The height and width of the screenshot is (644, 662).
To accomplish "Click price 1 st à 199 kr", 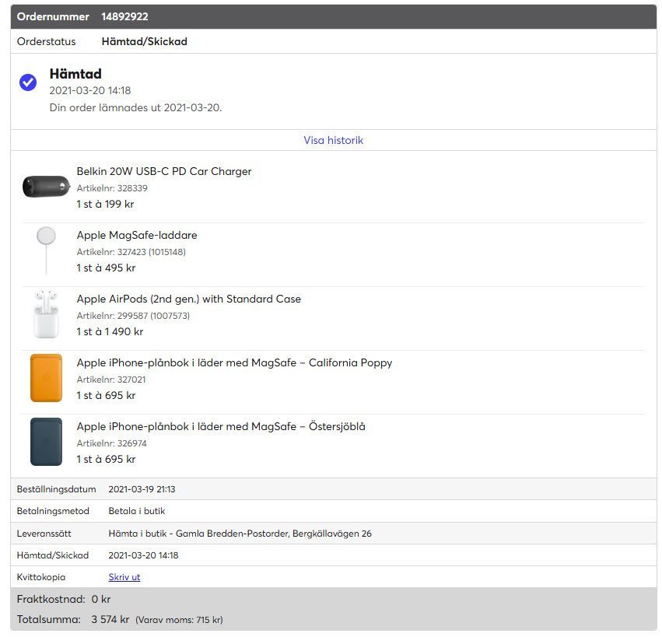I will pos(105,205).
